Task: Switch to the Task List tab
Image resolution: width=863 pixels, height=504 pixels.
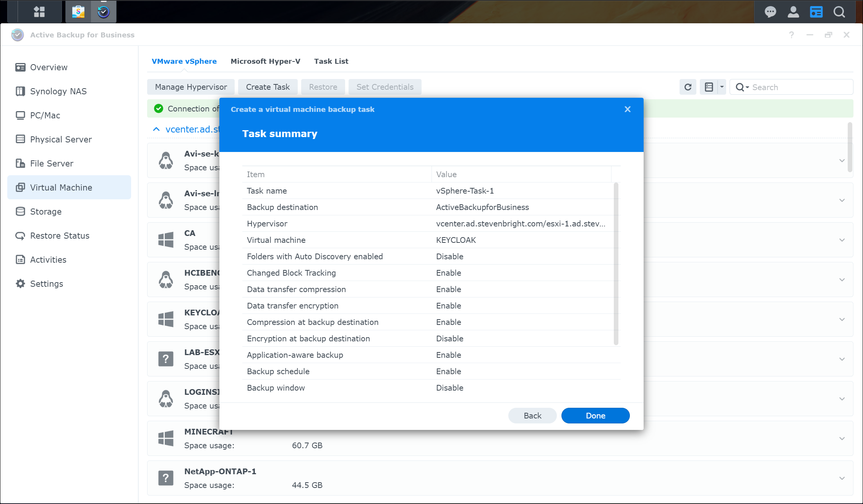Action: click(x=331, y=61)
